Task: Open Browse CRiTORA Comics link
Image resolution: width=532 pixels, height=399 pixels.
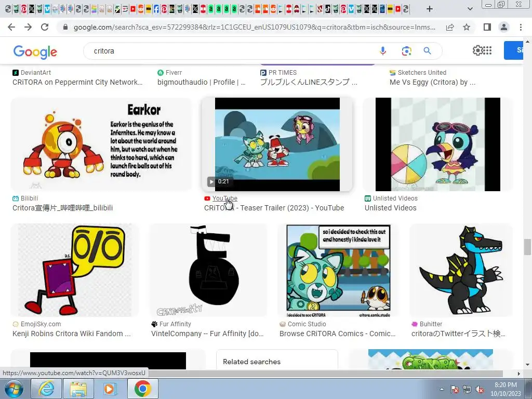Action: click(337, 334)
